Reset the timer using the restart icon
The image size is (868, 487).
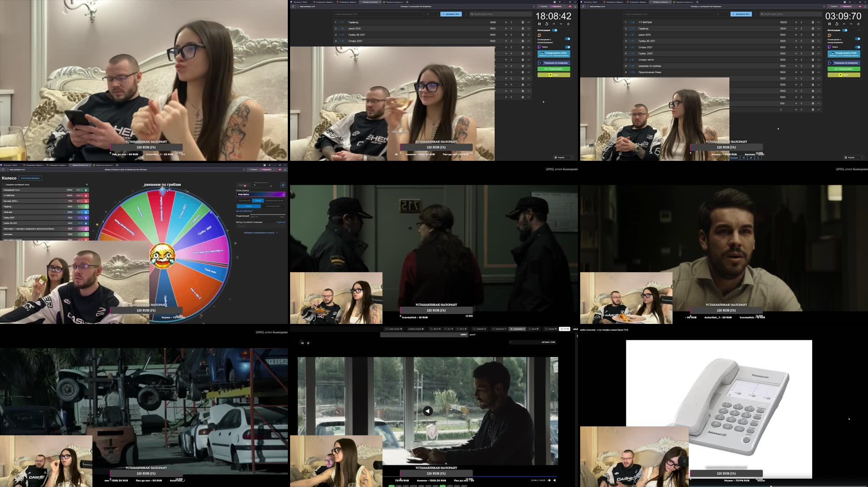[x=547, y=24]
